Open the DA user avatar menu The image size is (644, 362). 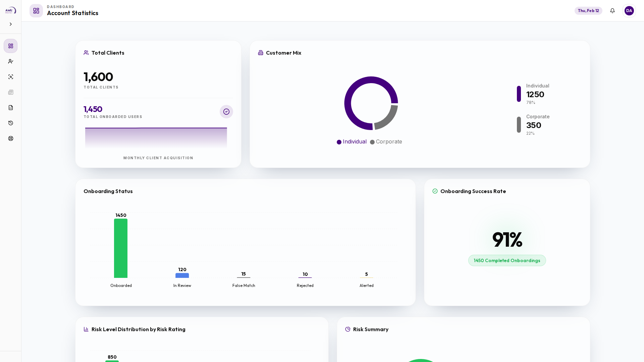[x=629, y=11]
